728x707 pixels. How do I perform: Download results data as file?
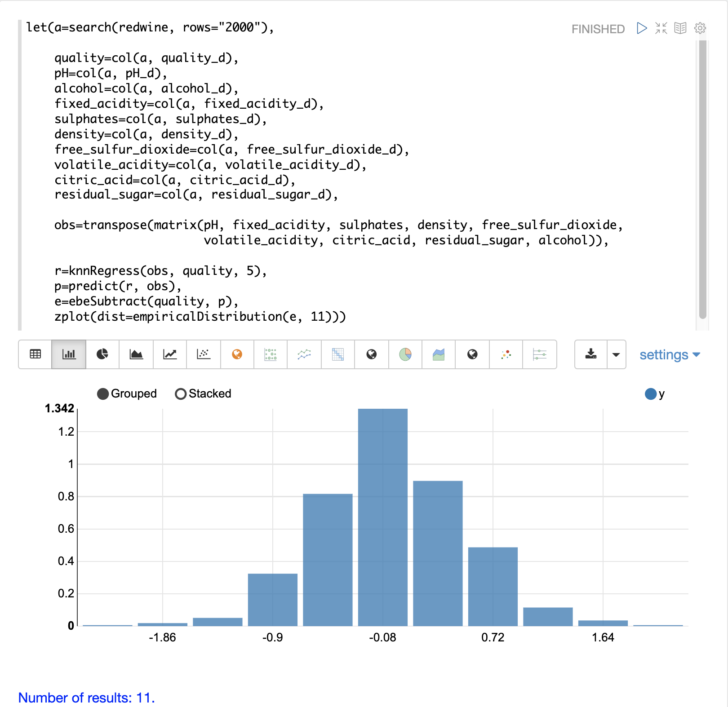tap(591, 354)
